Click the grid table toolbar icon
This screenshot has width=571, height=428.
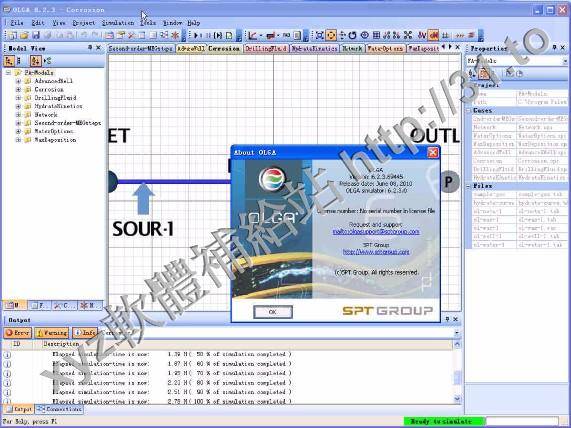tap(377, 35)
